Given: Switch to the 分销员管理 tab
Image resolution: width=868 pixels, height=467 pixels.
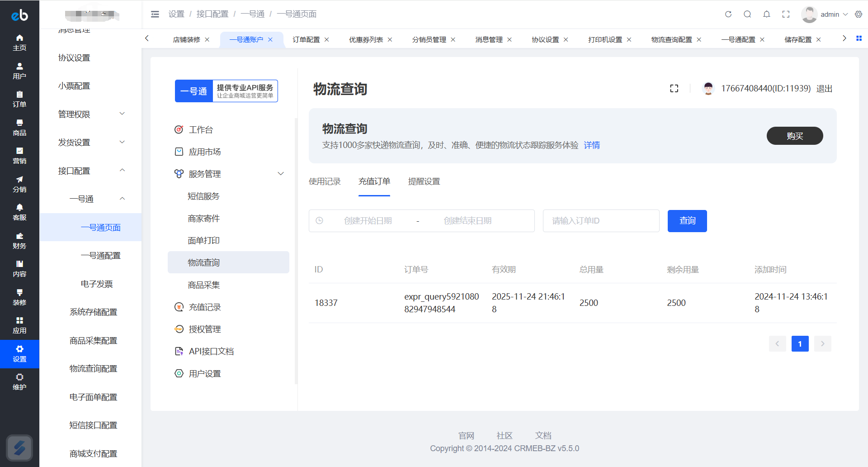Looking at the screenshot, I should click(429, 40).
